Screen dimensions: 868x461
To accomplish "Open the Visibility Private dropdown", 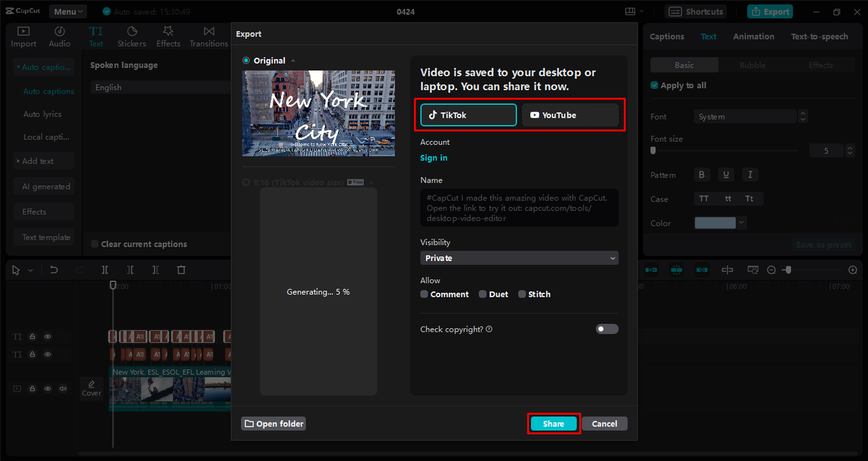I will click(519, 258).
